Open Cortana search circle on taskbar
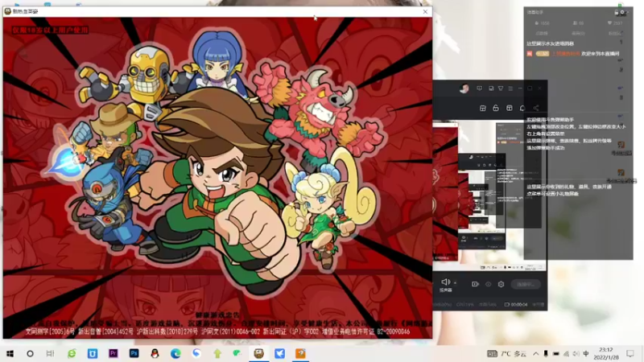The height and width of the screenshot is (362, 644). coord(30,353)
